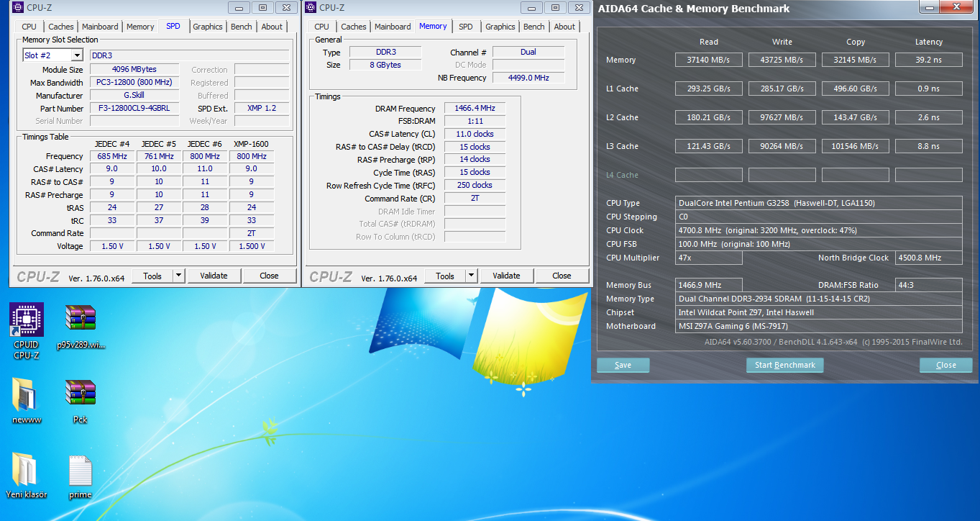Click Save in AIDA64 benchmark

623,366
